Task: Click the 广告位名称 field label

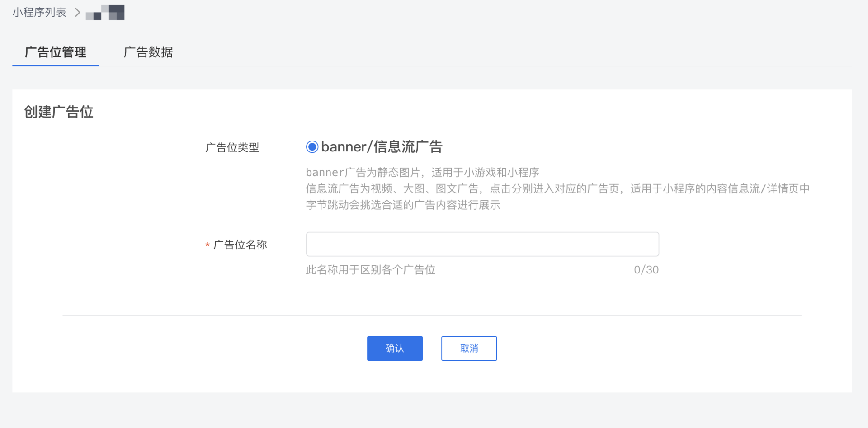Action: pos(240,245)
